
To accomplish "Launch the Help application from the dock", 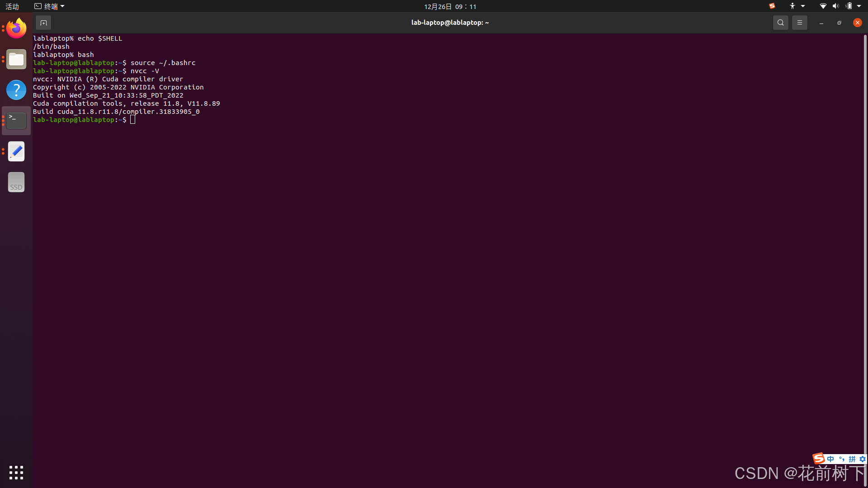I will coord(16,90).
